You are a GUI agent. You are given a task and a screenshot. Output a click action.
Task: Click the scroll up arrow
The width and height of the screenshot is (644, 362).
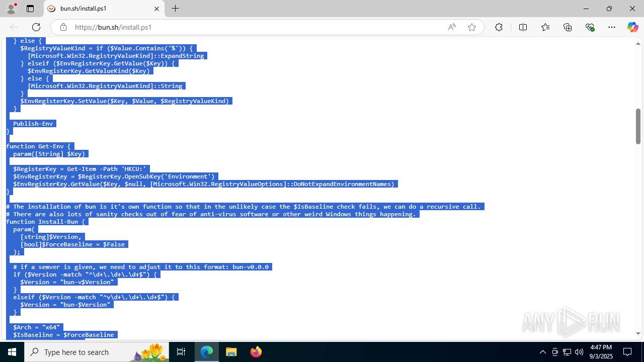[638, 44]
